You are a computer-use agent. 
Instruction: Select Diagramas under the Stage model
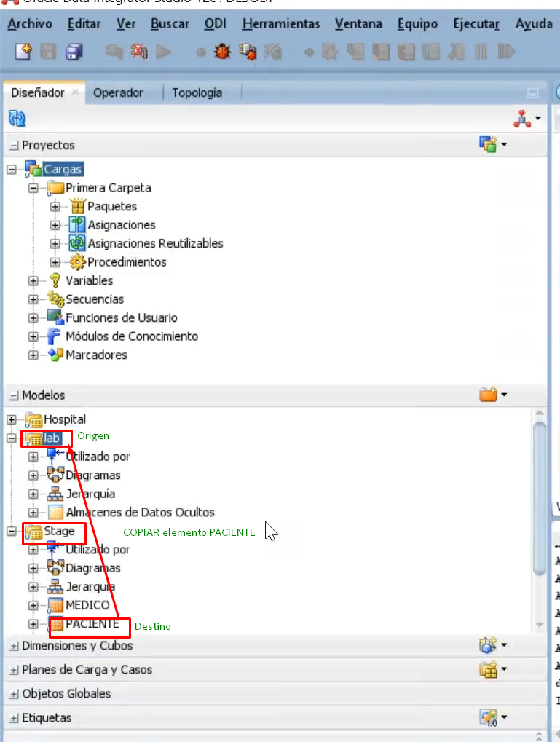93,568
